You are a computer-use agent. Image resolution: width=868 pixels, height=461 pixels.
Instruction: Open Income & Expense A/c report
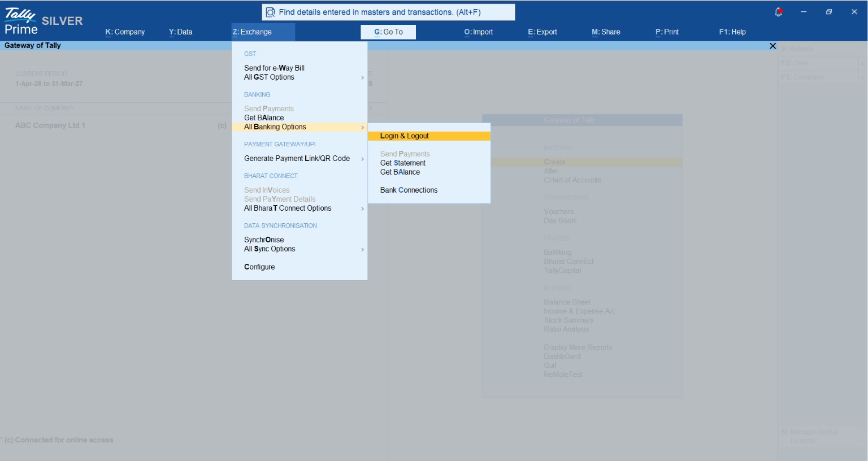[x=579, y=311]
